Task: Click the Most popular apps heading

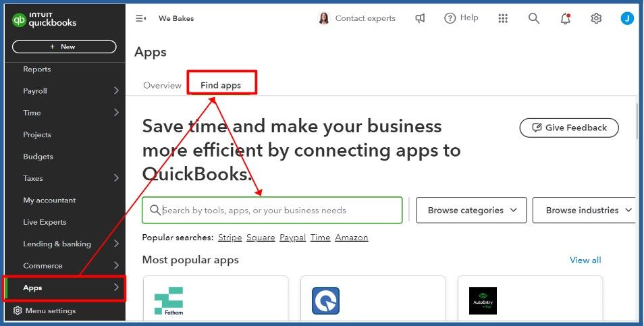Action: pos(190,260)
